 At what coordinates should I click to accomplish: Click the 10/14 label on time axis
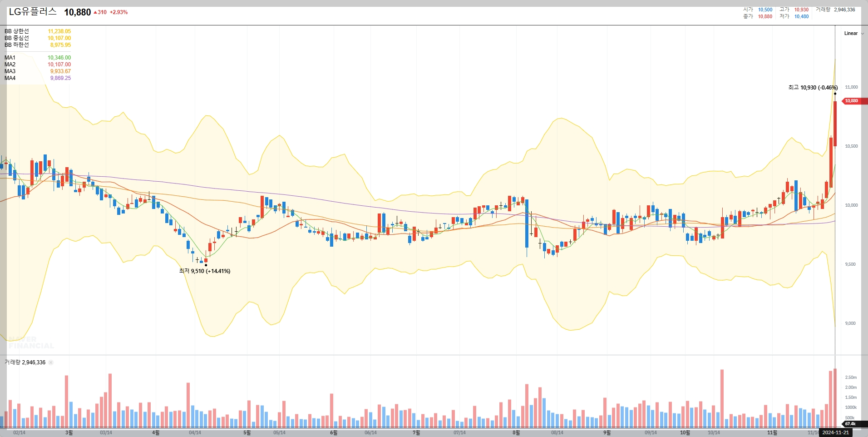coord(714,432)
